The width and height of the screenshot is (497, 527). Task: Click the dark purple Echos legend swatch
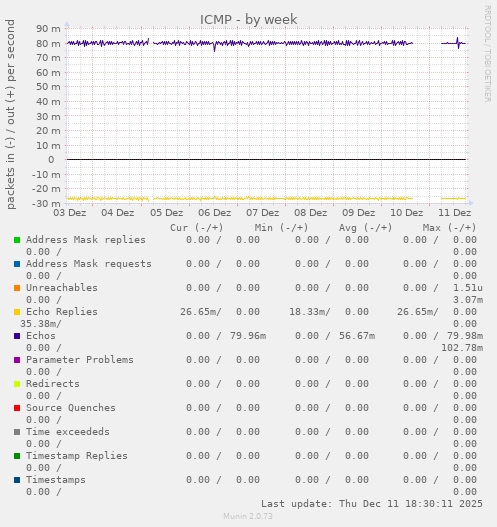click(17, 336)
